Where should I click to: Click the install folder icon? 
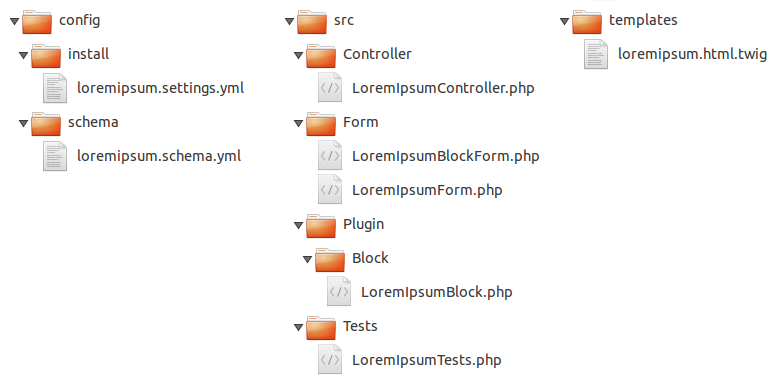[46, 55]
